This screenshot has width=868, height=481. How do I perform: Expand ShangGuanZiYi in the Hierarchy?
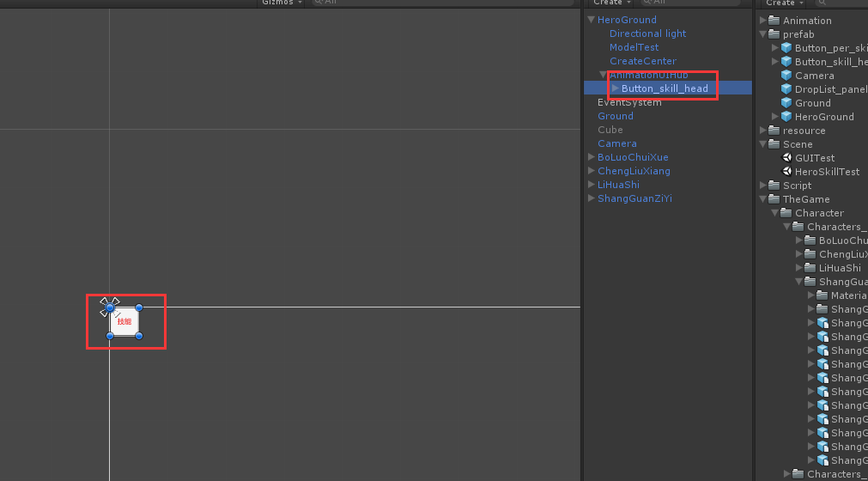pos(592,198)
